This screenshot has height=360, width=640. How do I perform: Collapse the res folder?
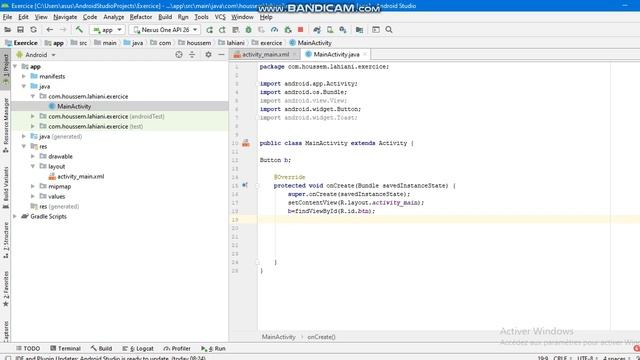click(x=24, y=146)
